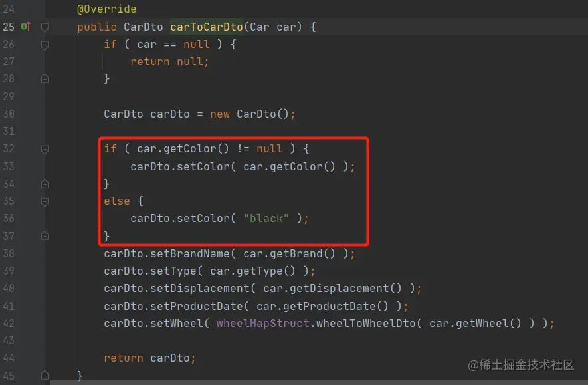Collapse the getColor if block at line 32
The height and width of the screenshot is (385, 588).
(x=45, y=150)
